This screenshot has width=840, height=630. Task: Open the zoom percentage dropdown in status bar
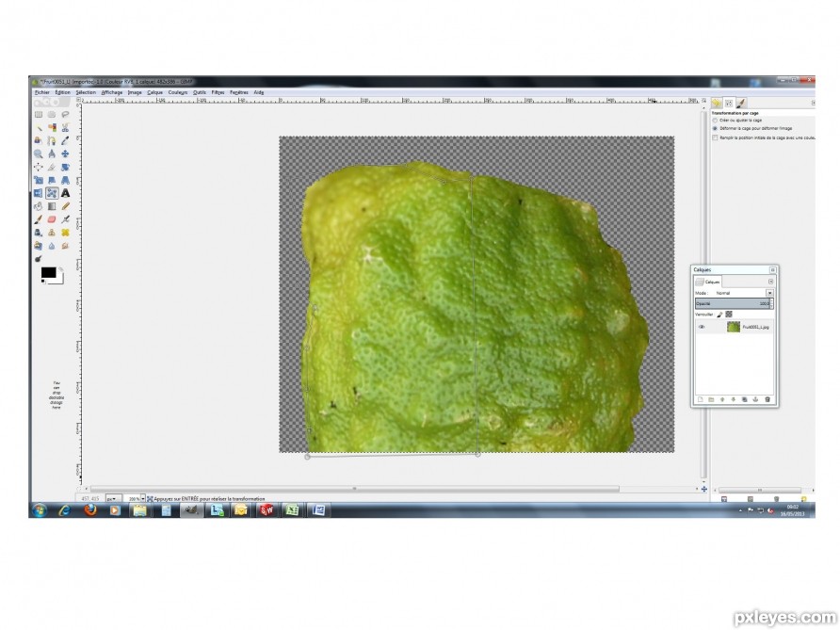(x=142, y=499)
